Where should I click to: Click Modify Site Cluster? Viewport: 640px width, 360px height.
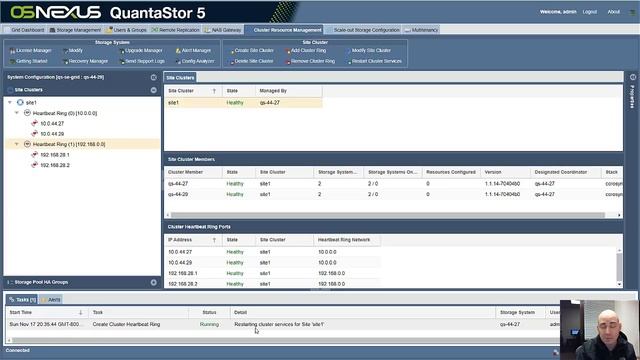pyautogui.click(x=369, y=51)
